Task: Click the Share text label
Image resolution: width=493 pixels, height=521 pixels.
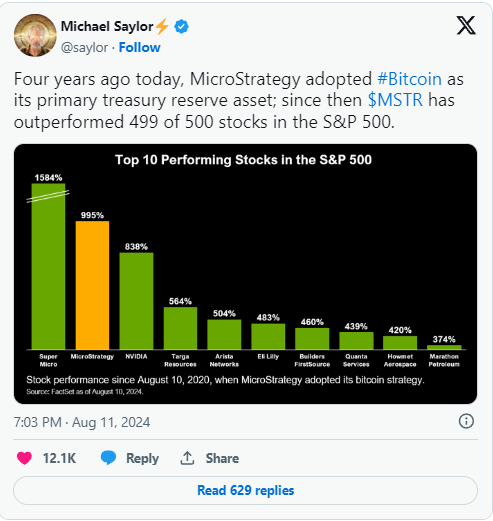Action: click(x=222, y=458)
